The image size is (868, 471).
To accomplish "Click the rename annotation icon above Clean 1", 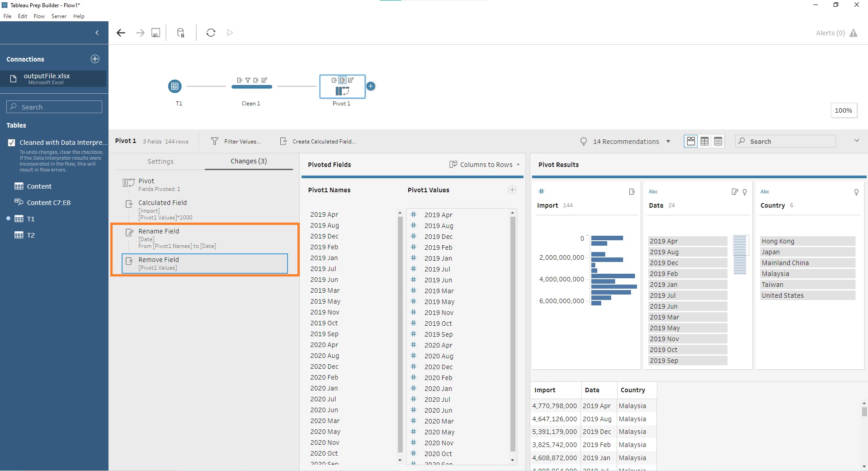I will tap(264, 80).
